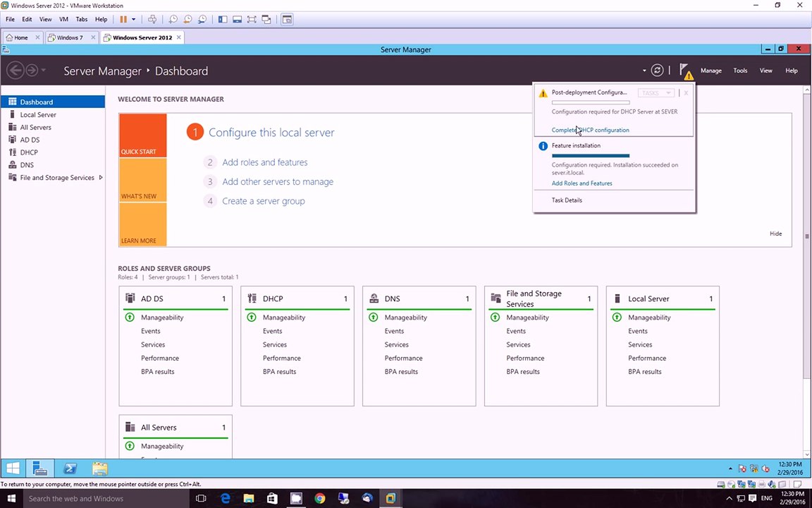Viewport: 812px width, 508px height.
Task: Click Add other servers to manage
Action: [x=278, y=182]
